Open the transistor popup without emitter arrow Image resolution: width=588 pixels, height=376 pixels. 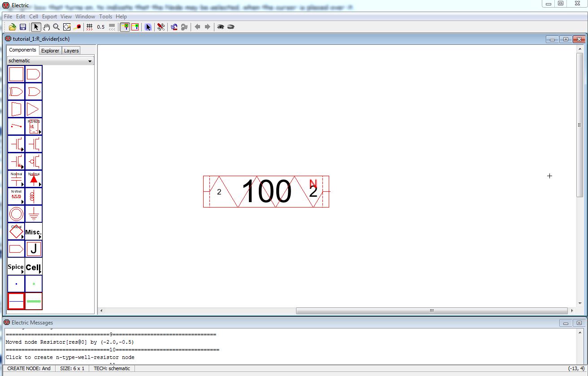click(16, 144)
